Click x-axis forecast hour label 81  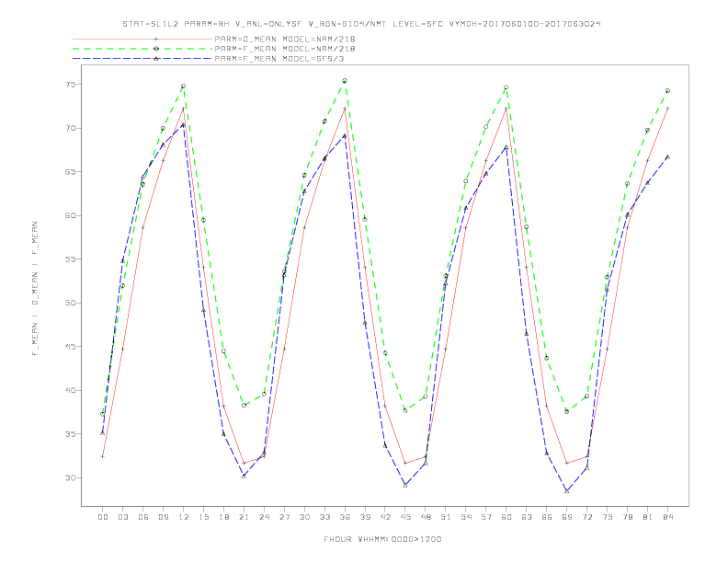(648, 517)
